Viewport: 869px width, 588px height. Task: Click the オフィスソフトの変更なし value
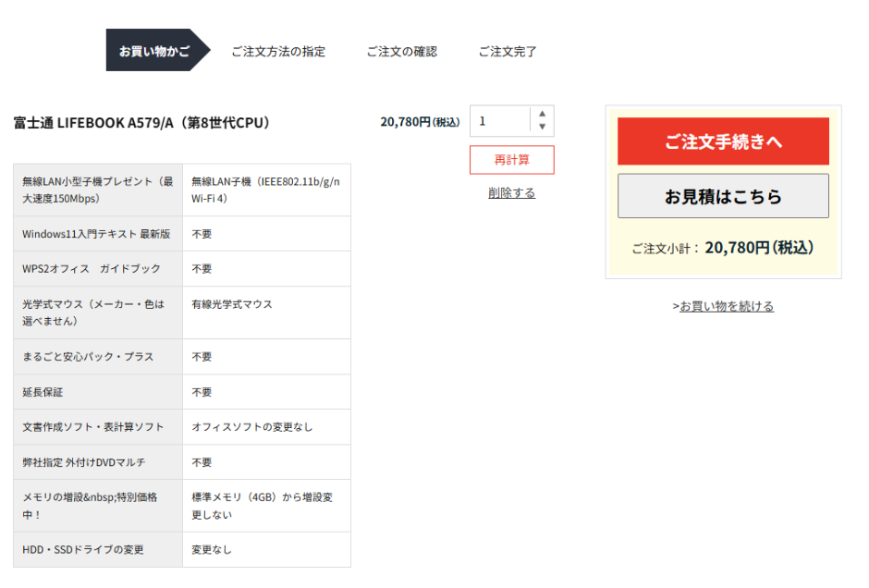click(252, 427)
